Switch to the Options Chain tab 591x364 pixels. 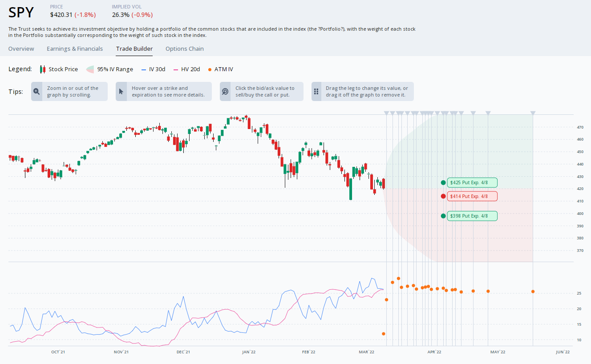coord(184,49)
